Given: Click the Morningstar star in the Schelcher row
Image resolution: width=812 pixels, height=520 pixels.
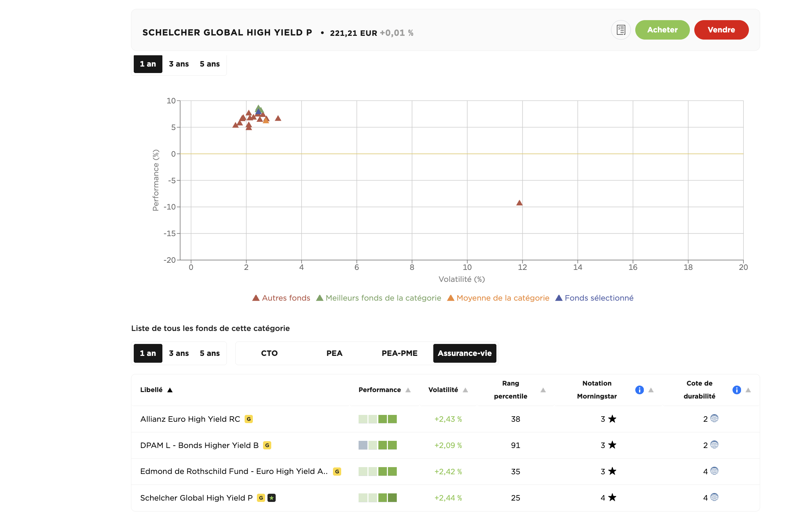Looking at the screenshot, I should (612, 497).
